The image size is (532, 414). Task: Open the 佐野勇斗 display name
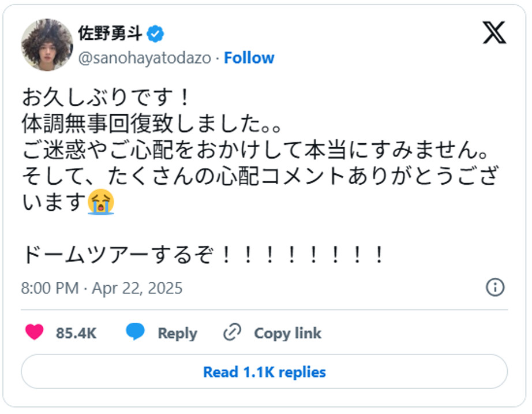click(110, 34)
